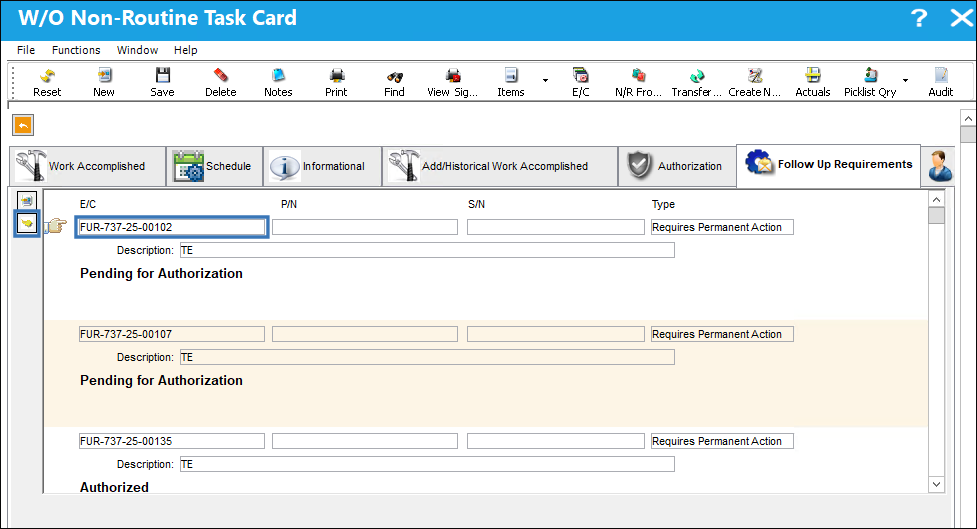The image size is (977, 529).
Task: Click the S/N field in the FUR-737-25-00102 row
Action: [556, 227]
